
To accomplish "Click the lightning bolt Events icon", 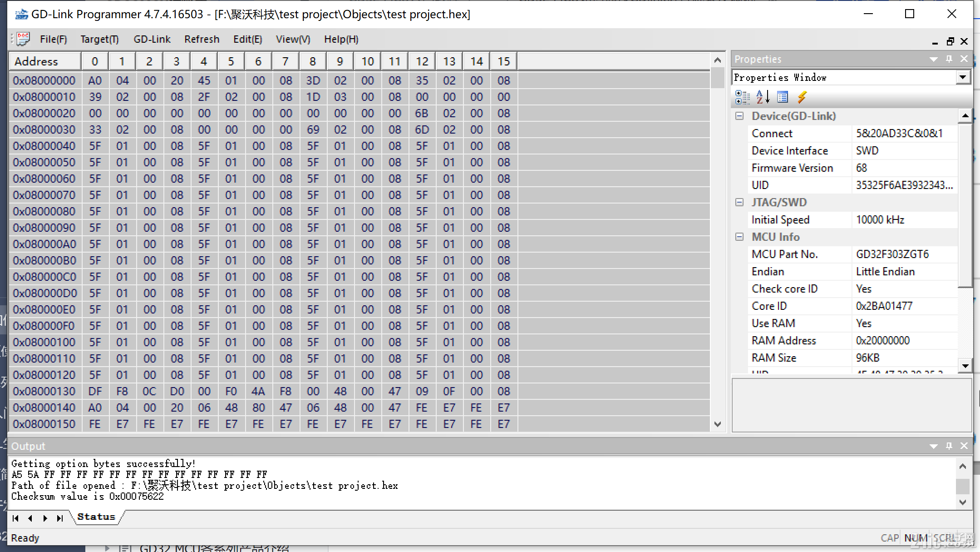I will pos(802,97).
